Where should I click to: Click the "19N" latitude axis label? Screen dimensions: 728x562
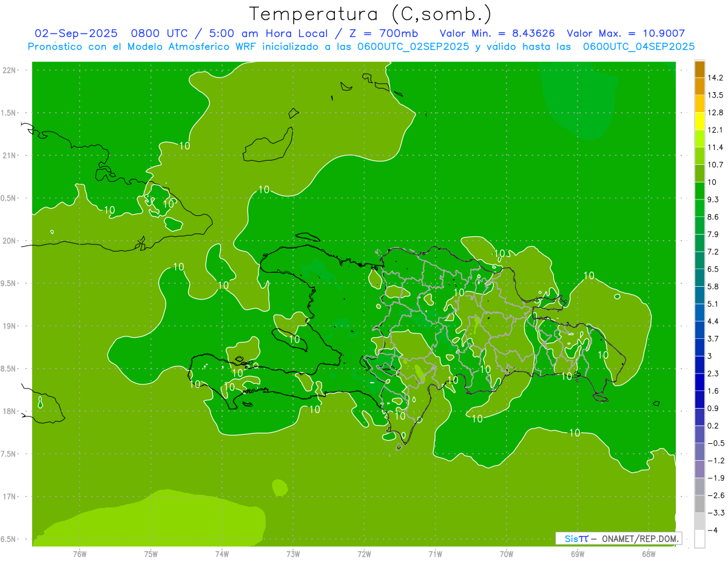click(9, 326)
